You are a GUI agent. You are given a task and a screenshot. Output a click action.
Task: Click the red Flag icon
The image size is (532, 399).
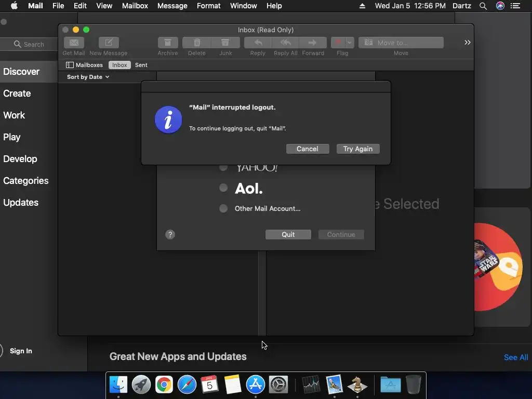(338, 43)
